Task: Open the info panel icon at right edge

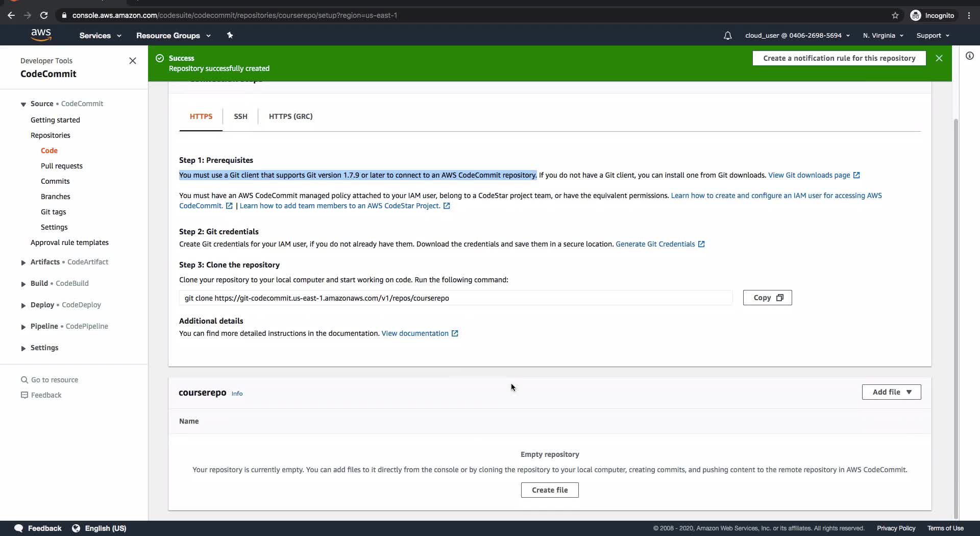Action: 969,56
